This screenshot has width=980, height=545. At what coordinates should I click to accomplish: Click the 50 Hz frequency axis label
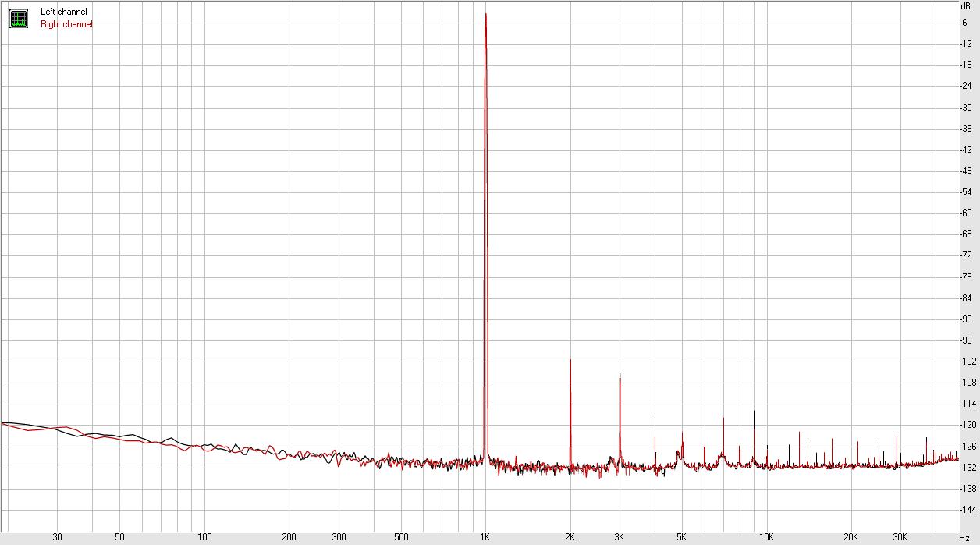pos(119,537)
